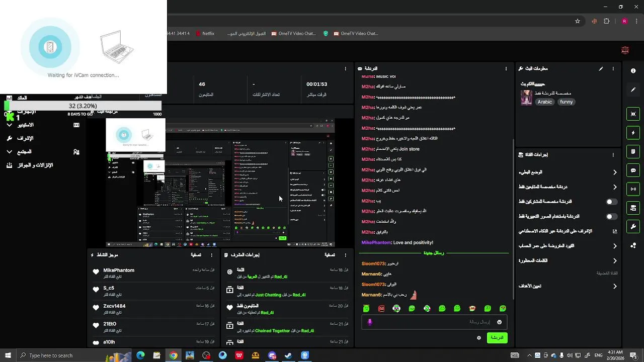Image resolution: width=644 pixels, height=362 pixels.
Task: Click the pencil icon in the right rail
Action: [633, 89]
